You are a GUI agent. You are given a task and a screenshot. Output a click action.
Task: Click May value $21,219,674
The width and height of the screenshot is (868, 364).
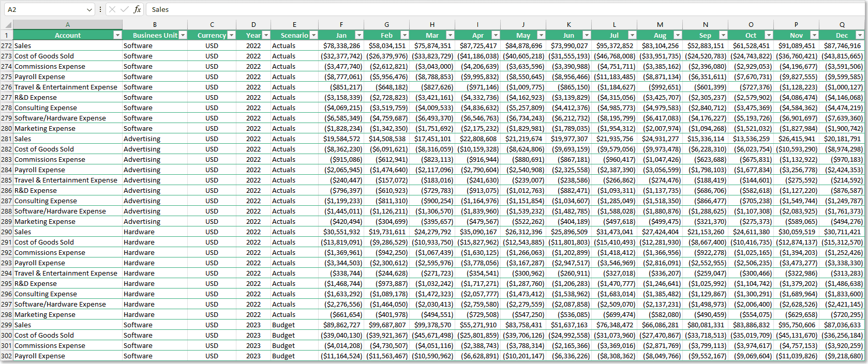(x=523, y=139)
